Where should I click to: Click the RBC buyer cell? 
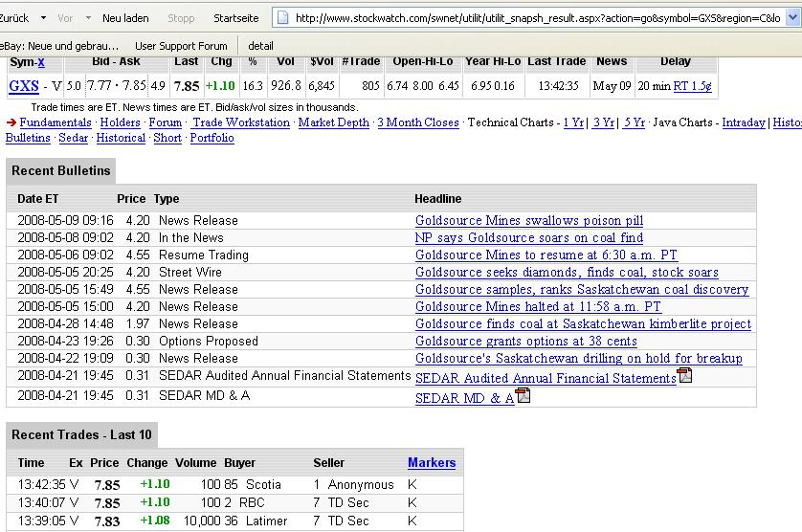[x=252, y=503]
